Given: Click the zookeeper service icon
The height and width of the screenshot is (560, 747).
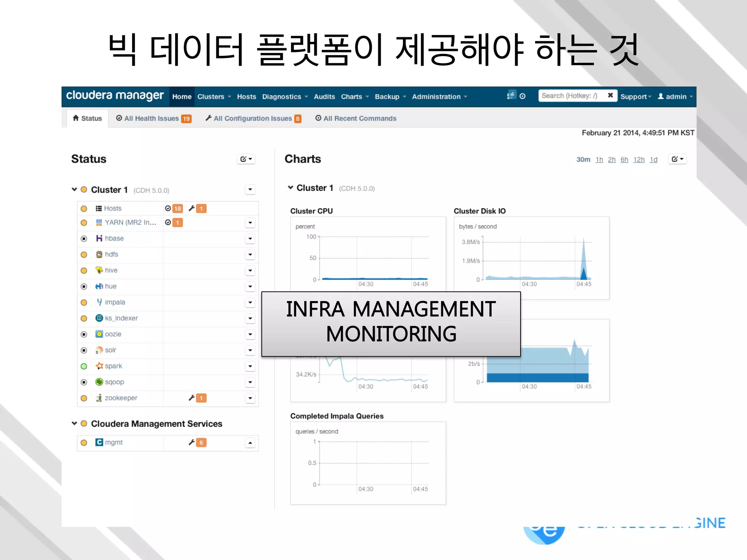Looking at the screenshot, I should point(99,398).
